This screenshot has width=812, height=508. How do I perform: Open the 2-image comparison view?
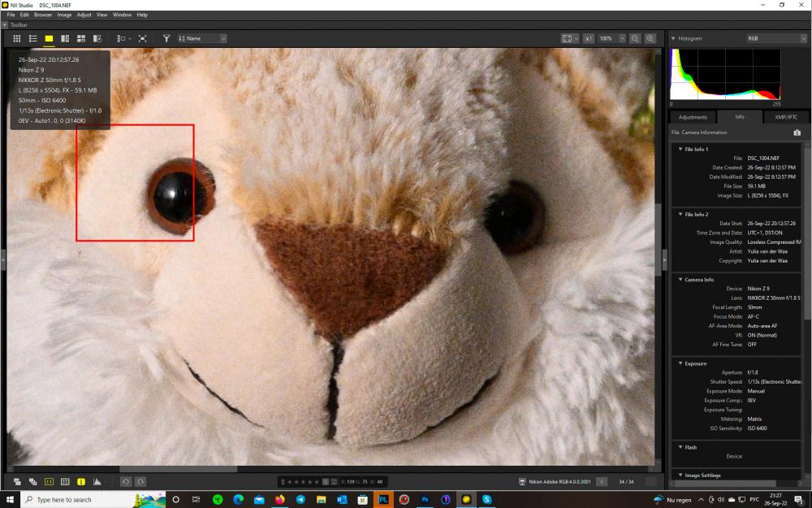65,38
